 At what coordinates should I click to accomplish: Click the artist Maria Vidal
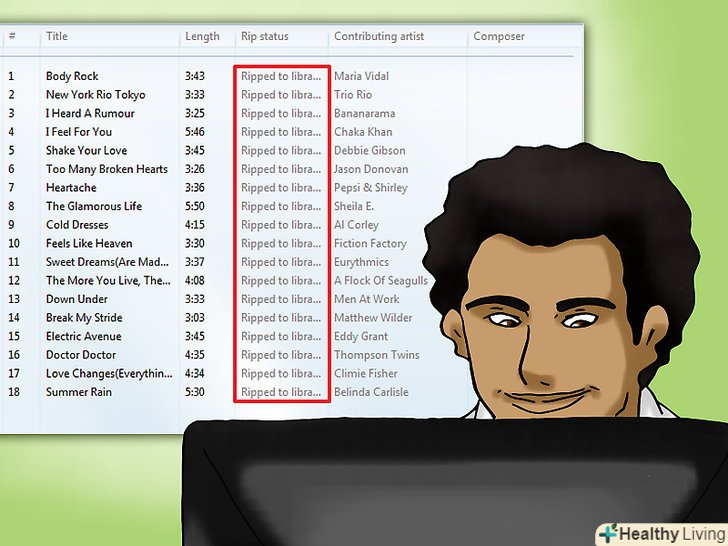(361, 76)
